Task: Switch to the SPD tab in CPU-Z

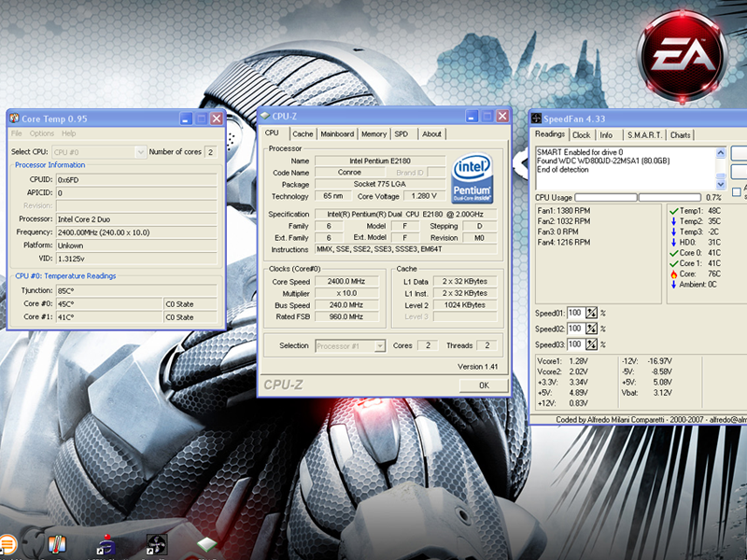Action: (x=402, y=134)
